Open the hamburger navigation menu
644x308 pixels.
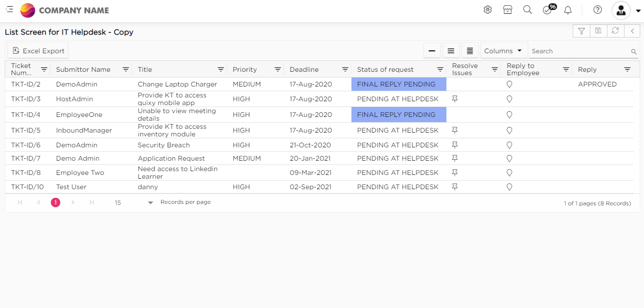tap(9, 10)
